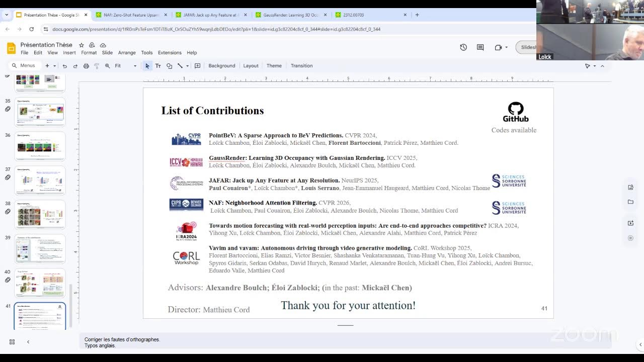
Task: Open the Format menu
Action: pyautogui.click(x=89, y=52)
